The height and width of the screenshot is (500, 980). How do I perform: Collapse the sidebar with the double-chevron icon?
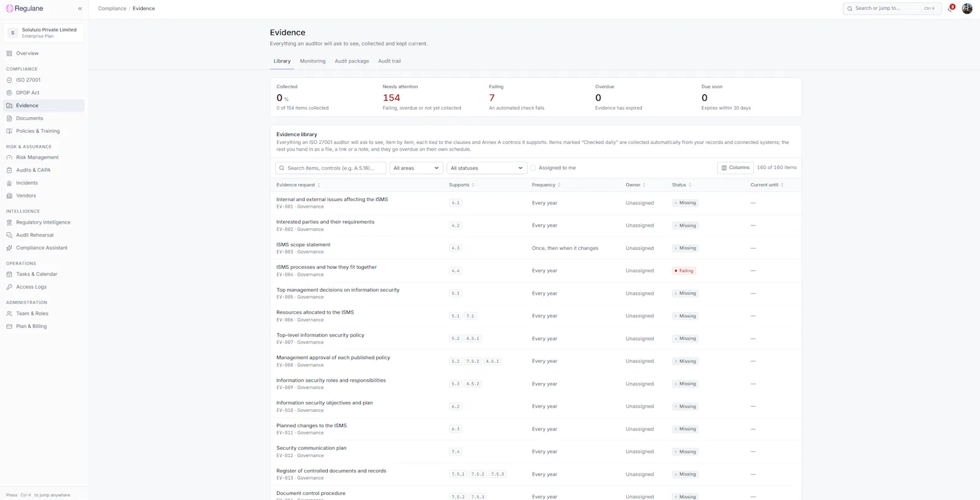click(80, 9)
